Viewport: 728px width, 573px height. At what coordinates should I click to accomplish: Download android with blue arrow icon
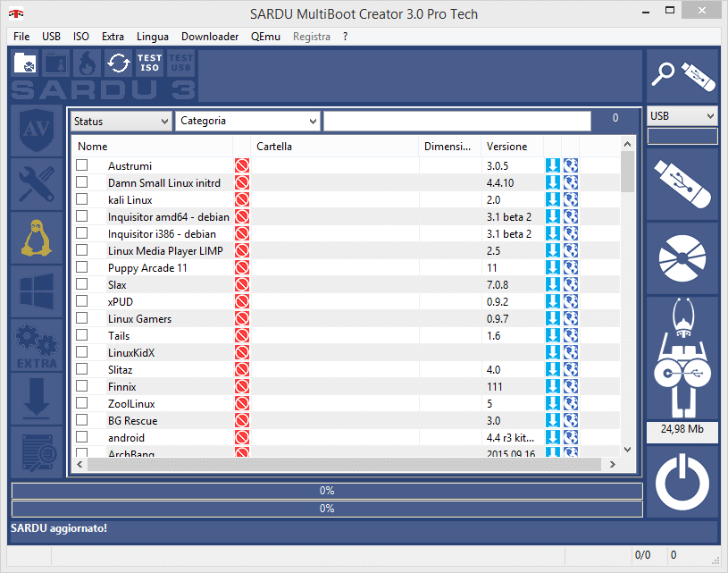[553, 438]
